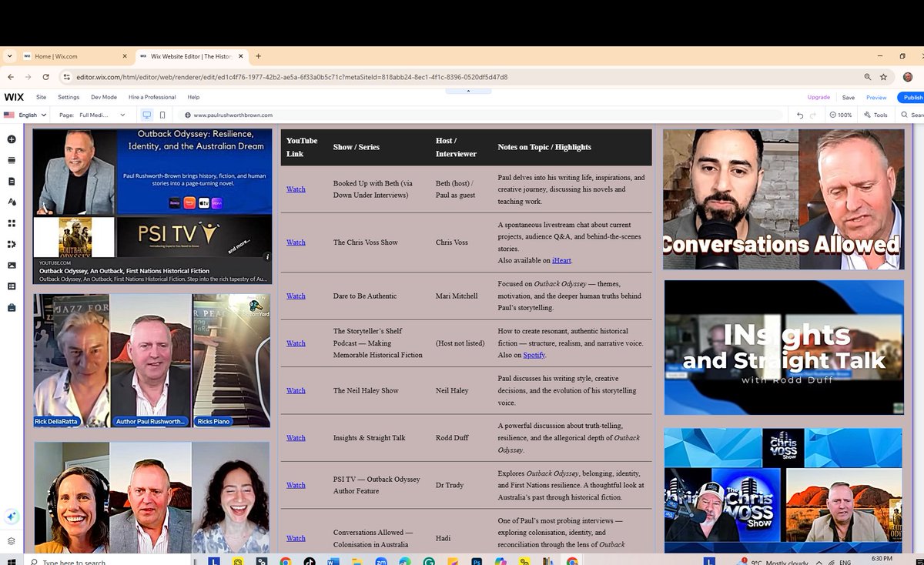Reload the page in browser
This screenshot has height=565, width=924.
tap(46, 77)
